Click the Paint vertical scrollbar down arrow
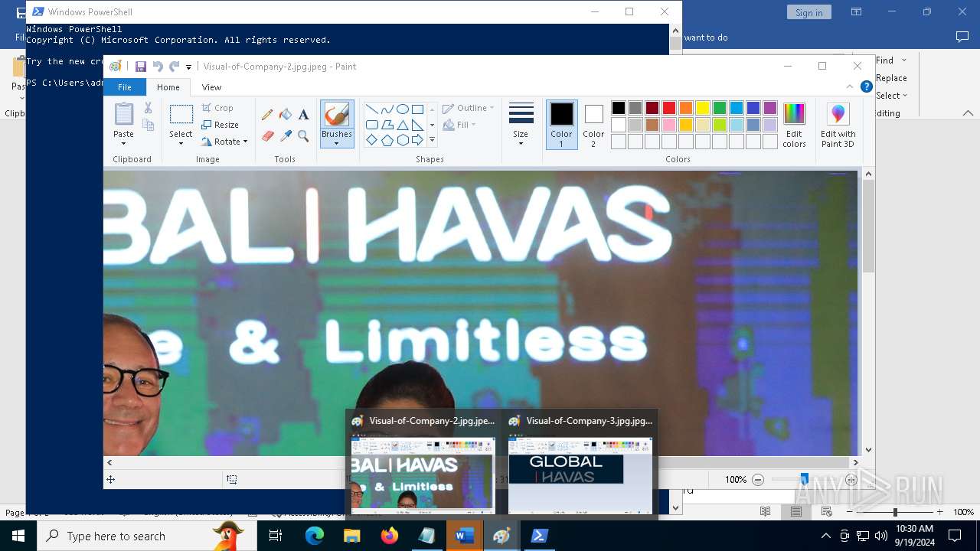The height and width of the screenshot is (551, 980). [868, 450]
